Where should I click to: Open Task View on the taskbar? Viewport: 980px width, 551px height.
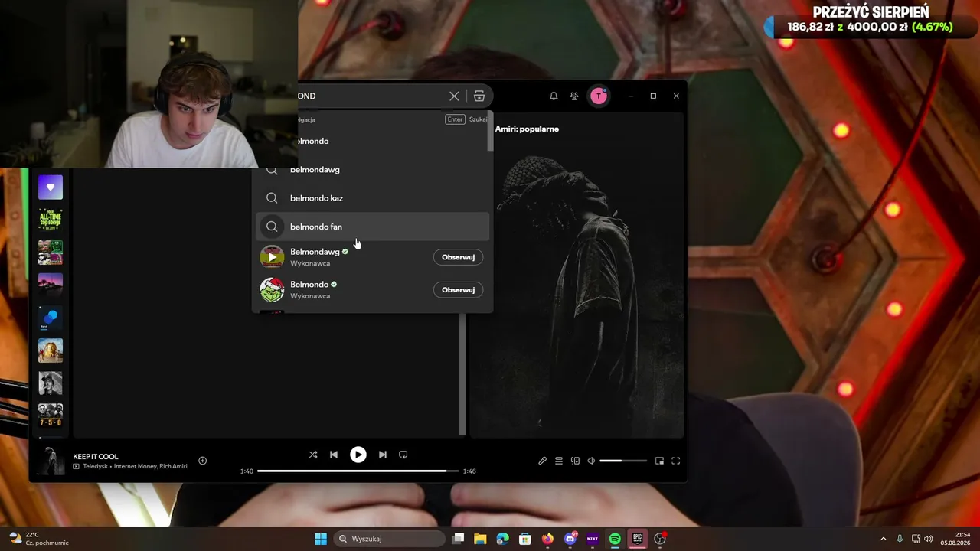(x=458, y=539)
